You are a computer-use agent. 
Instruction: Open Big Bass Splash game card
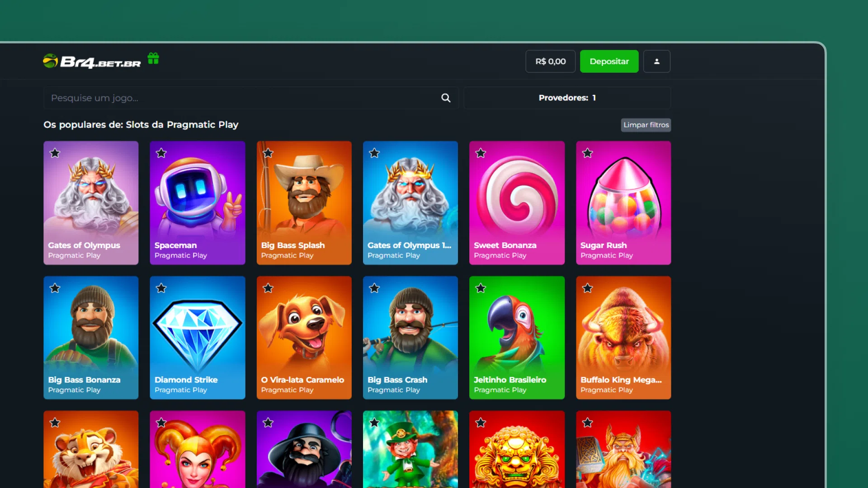(x=304, y=203)
